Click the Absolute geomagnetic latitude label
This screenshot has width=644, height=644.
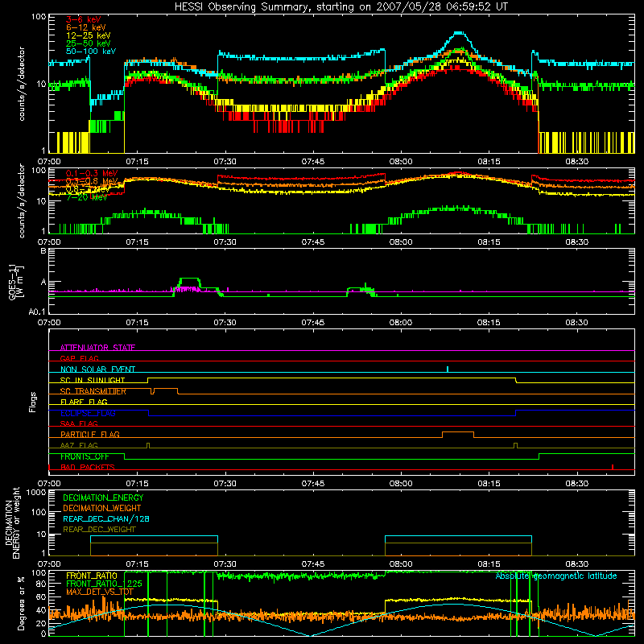[x=556, y=576]
